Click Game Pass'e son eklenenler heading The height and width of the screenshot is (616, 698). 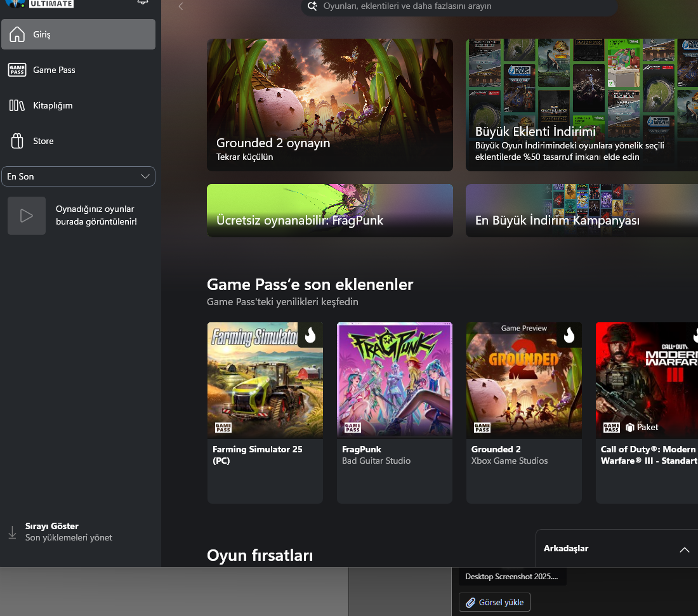[x=310, y=284]
